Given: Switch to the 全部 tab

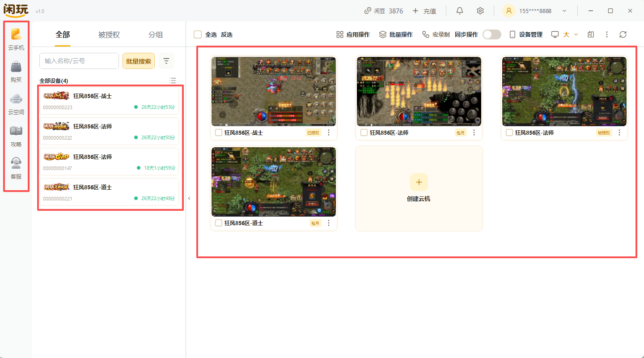Looking at the screenshot, I should 63,35.
